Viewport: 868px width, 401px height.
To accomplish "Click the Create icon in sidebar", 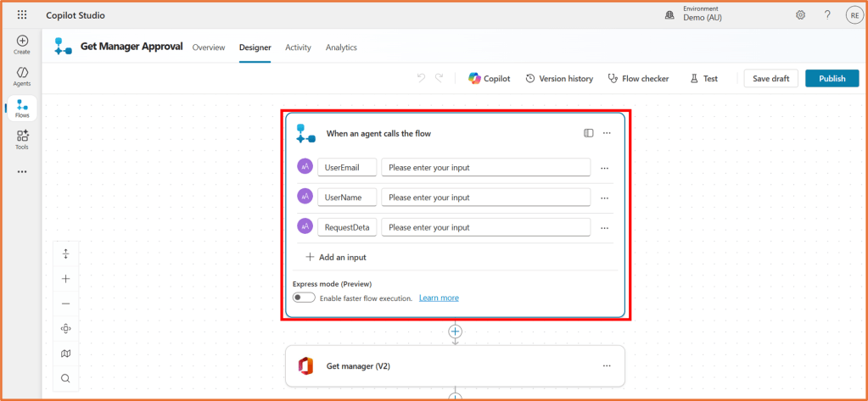I will pos(22,45).
